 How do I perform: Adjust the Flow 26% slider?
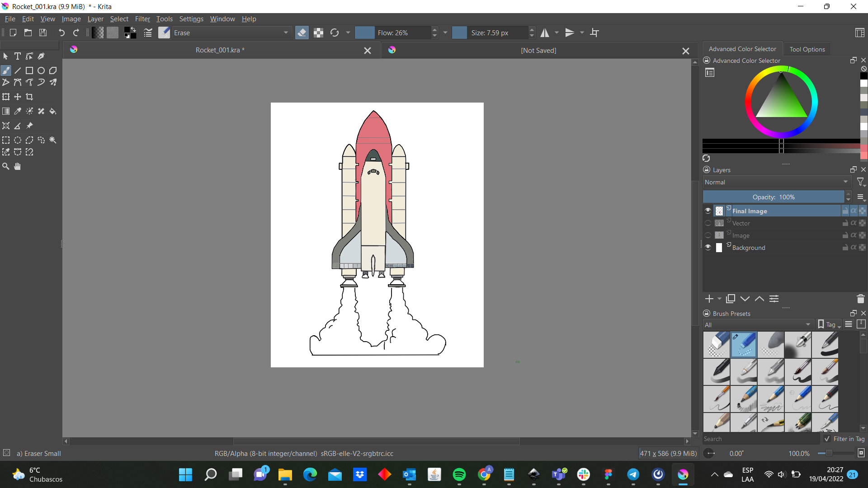[392, 33]
